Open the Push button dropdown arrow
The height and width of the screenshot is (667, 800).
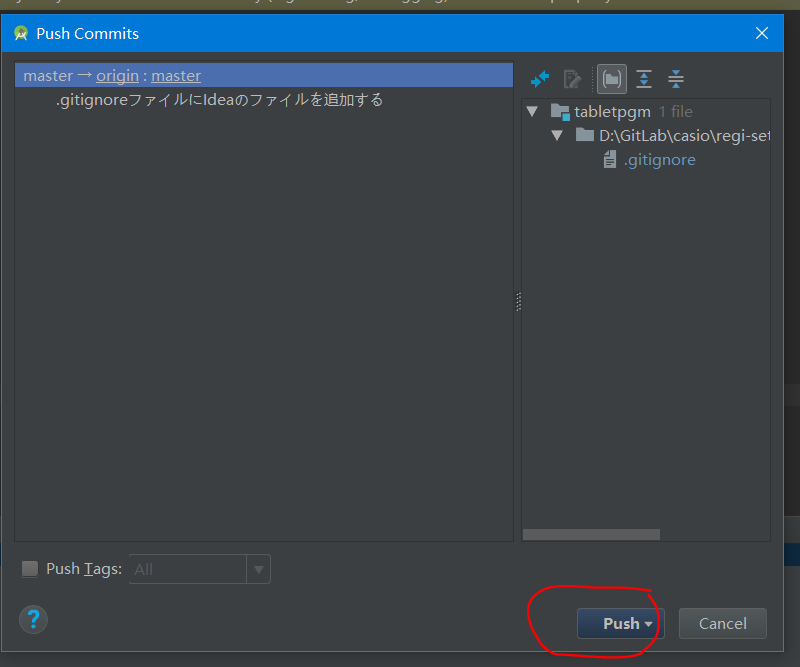[x=649, y=624]
